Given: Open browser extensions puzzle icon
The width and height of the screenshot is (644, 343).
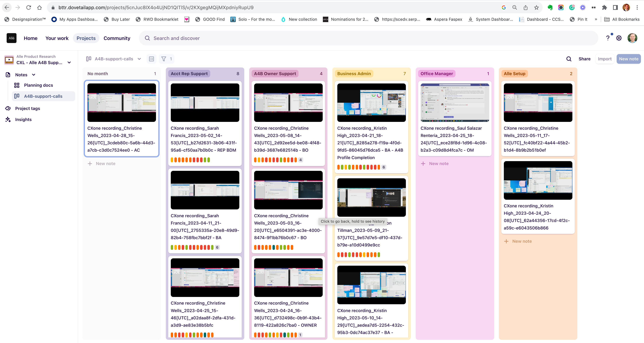Looking at the screenshot, I should tap(604, 7).
